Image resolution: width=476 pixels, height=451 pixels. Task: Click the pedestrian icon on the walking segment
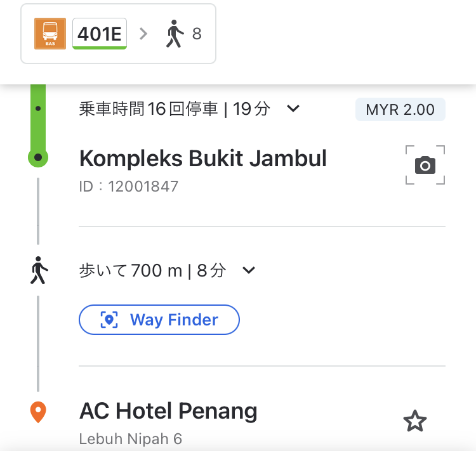tap(39, 270)
